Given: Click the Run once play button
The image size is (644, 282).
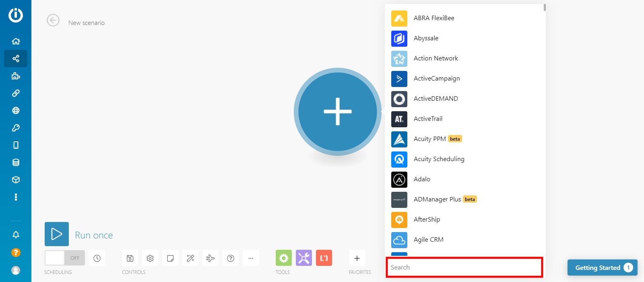Looking at the screenshot, I should pos(57,234).
